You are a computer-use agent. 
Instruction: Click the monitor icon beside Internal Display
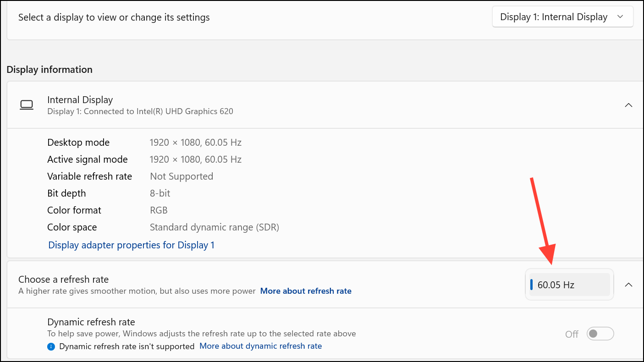pyautogui.click(x=27, y=104)
